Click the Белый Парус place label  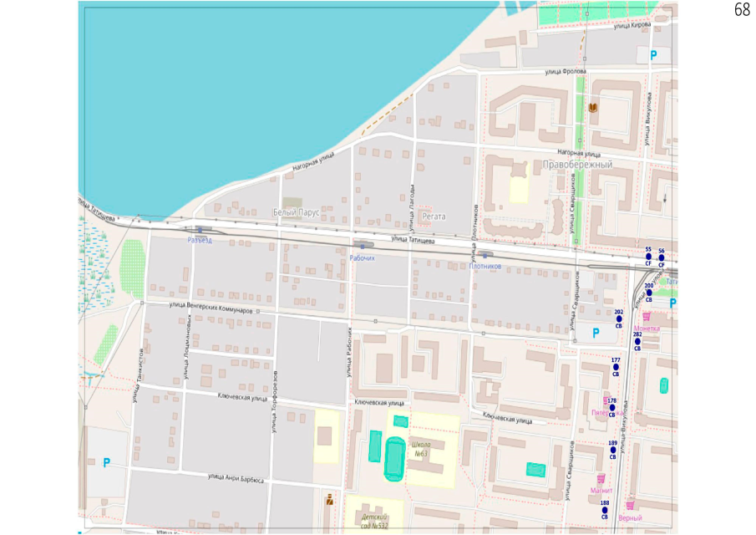tap(296, 213)
